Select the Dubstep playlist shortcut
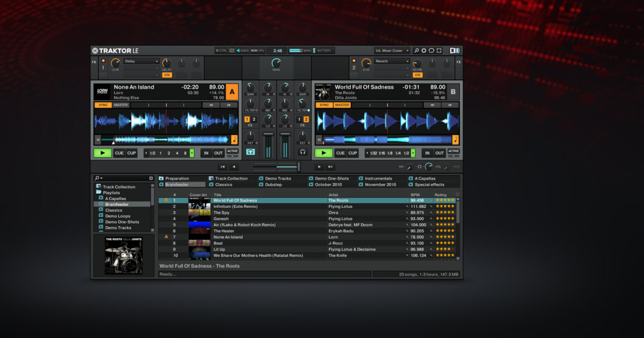 (x=273, y=185)
